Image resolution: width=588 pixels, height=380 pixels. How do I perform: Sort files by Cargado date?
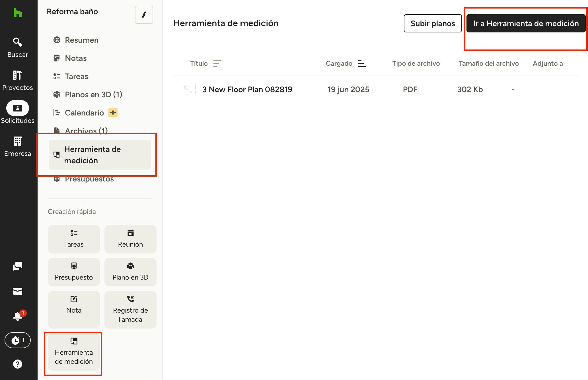[x=362, y=63]
